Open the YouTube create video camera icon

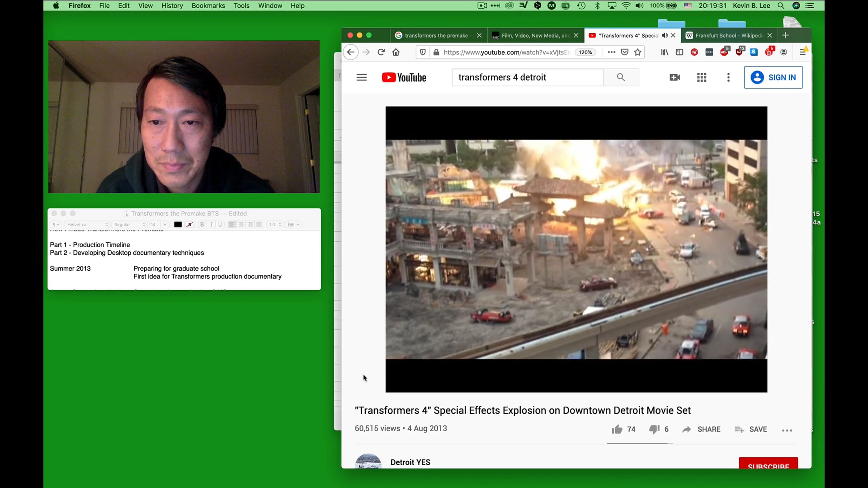tap(675, 77)
